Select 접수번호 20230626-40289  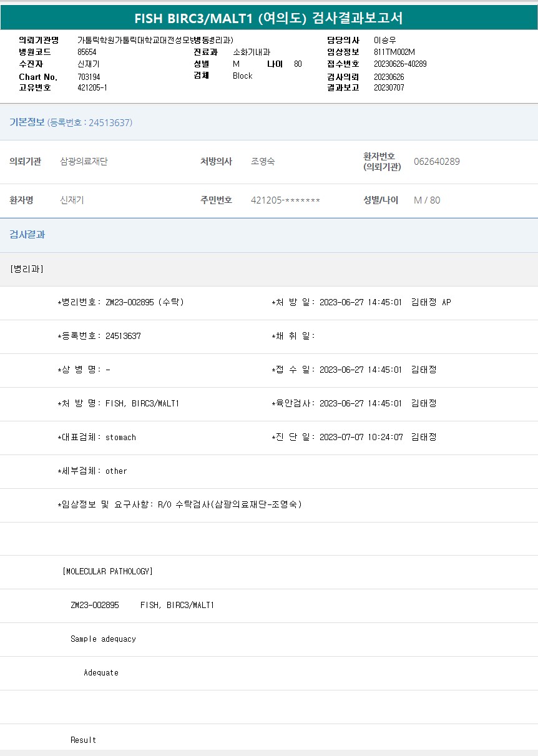[x=400, y=64]
